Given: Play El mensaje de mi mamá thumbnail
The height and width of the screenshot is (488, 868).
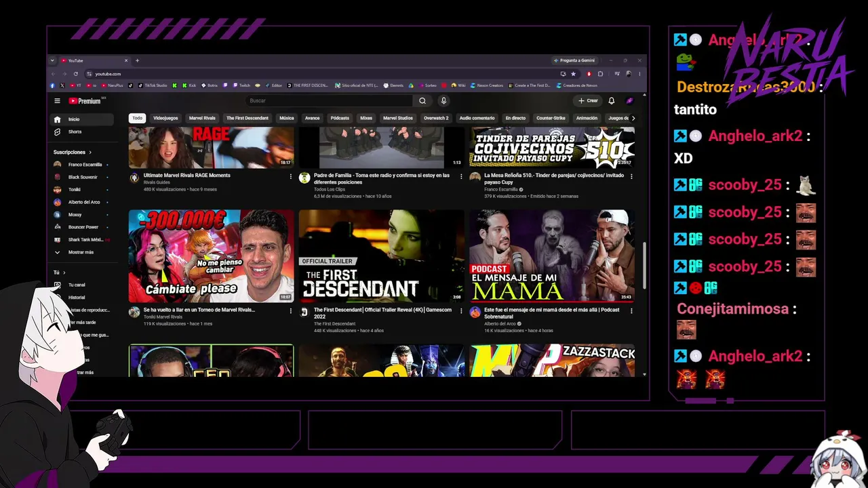Looking at the screenshot, I should (x=552, y=256).
